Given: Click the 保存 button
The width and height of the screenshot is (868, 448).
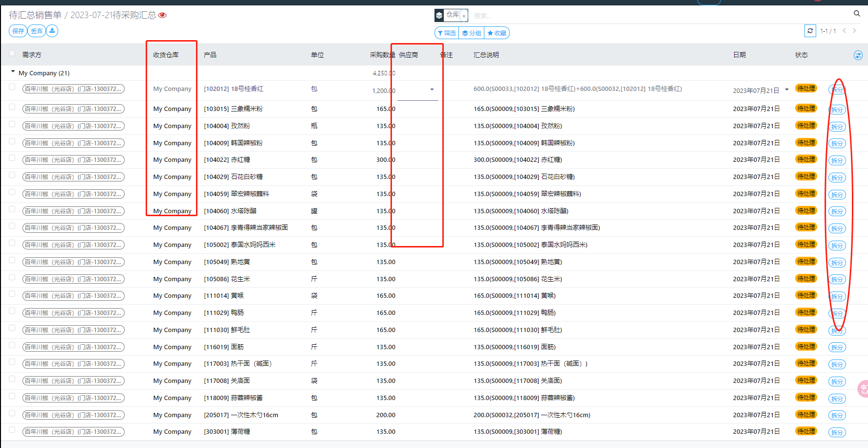Looking at the screenshot, I should pyautogui.click(x=18, y=31).
